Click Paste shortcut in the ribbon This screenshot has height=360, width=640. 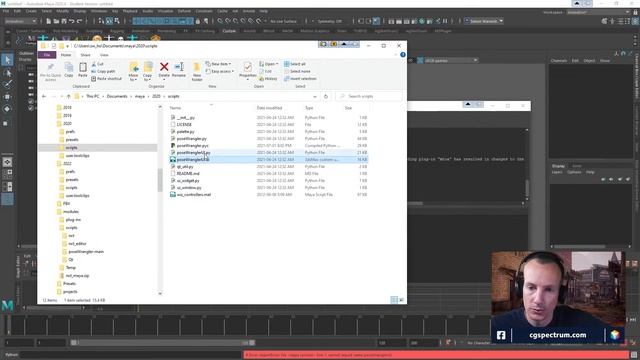coord(106,79)
